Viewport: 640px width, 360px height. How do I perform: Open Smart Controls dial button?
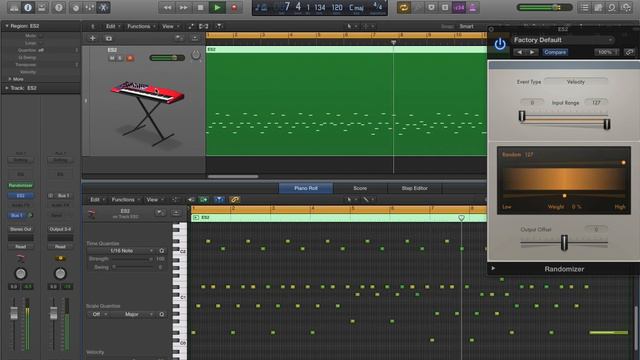[76, 7]
